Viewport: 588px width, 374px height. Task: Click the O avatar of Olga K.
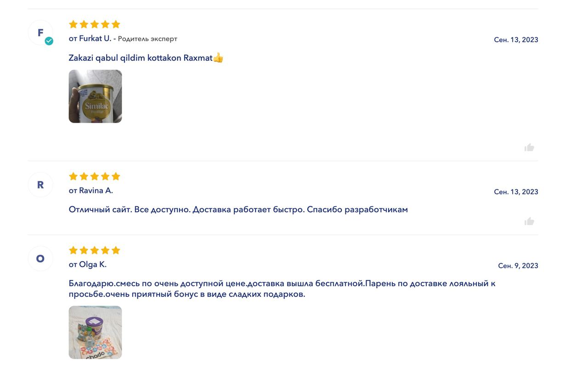40,259
